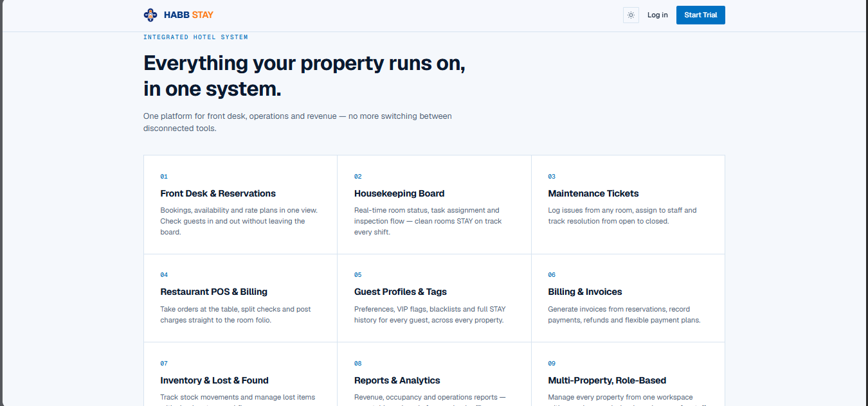Image resolution: width=868 pixels, height=406 pixels.
Task: Open the Log in link
Action: click(x=657, y=15)
